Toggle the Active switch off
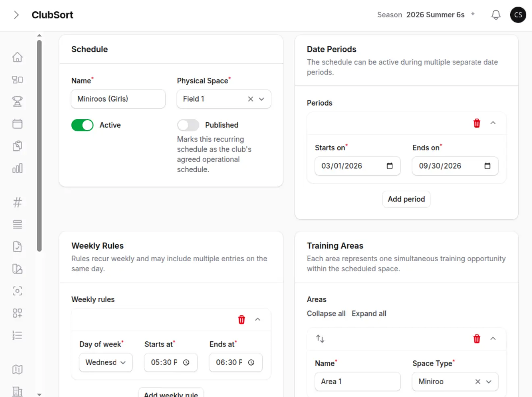This screenshot has width=532, height=397. 82,125
